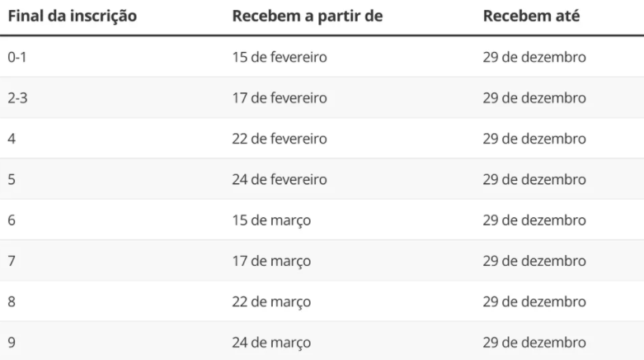Select the cell with inscription ending 4
Screen dimensions: 644x360
(12, 140)
